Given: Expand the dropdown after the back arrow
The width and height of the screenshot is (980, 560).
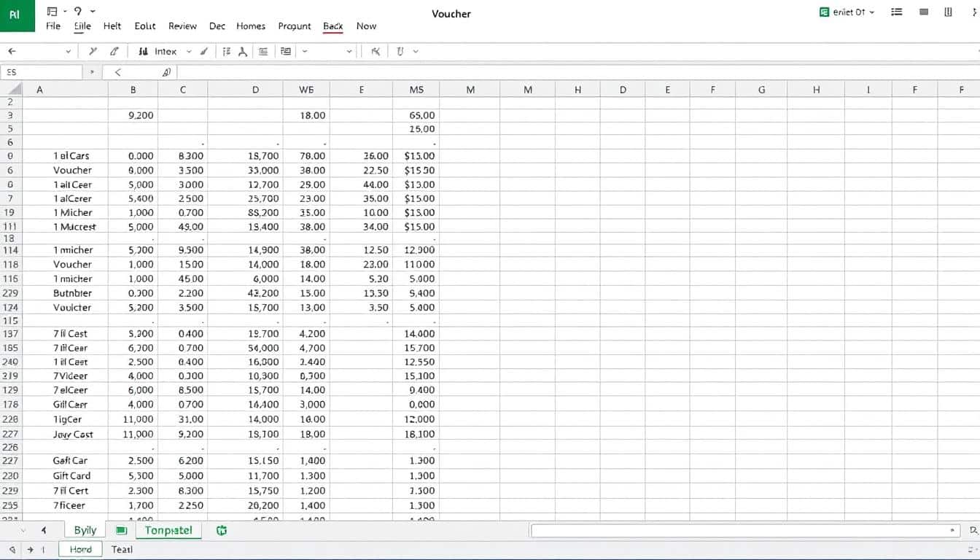Looking at the screenshot, I should click(x=69, y=52).
